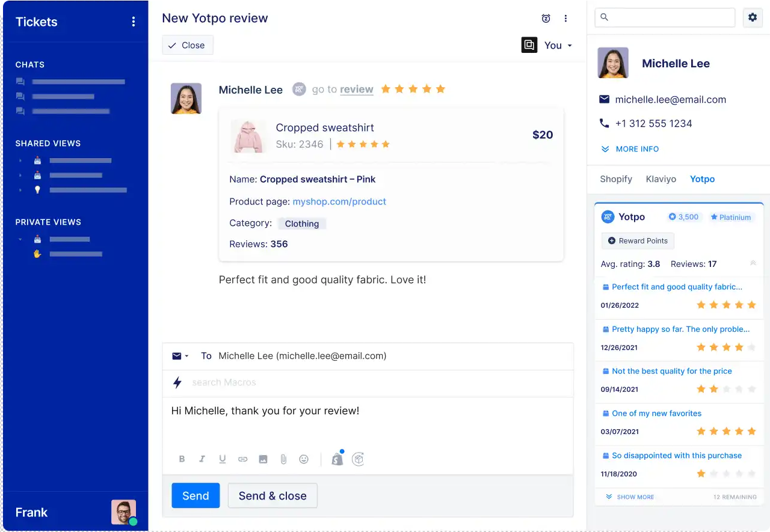Expand the first Shared Views arrow
The image size is (770, 532).
(20, 161)
